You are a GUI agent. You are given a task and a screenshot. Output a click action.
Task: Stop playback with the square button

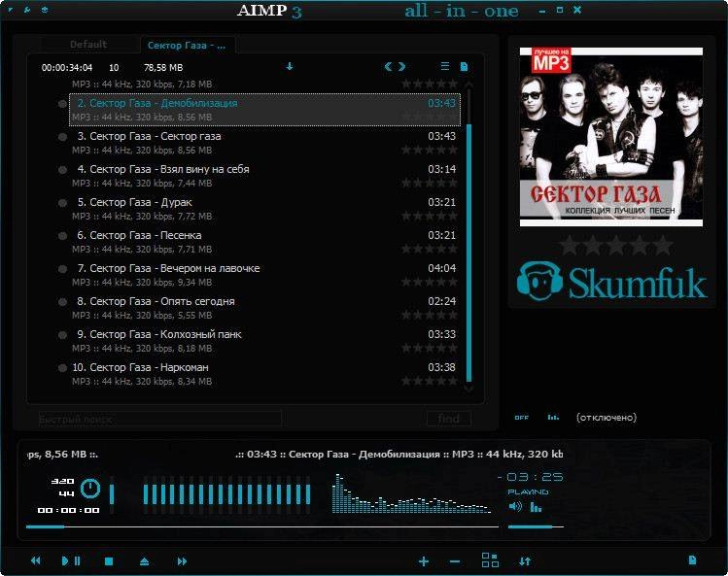pyautogui.click(x=109, y=561)
